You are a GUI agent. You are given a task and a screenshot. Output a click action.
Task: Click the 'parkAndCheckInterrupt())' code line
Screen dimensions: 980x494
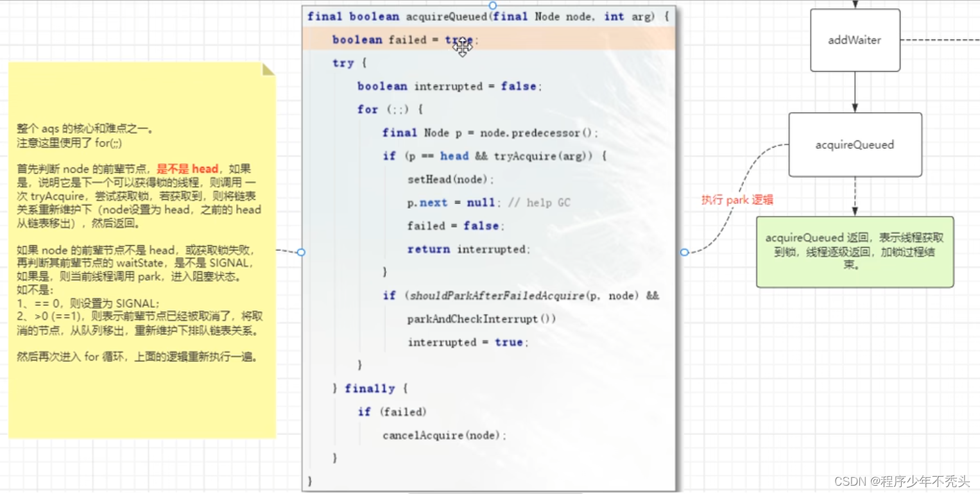point(481,319)
